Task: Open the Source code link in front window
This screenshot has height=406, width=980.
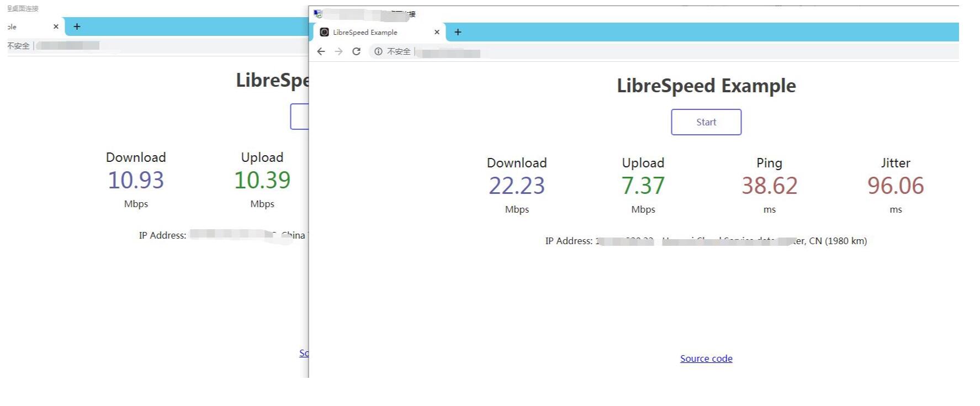Action: (x=706, y=358)
